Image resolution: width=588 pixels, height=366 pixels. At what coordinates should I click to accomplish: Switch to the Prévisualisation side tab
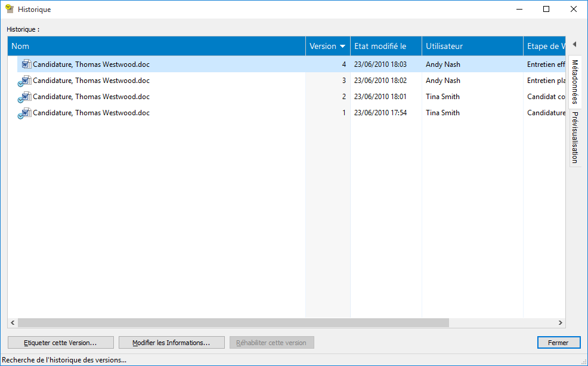pyautogui.click(x=575, y=137)
